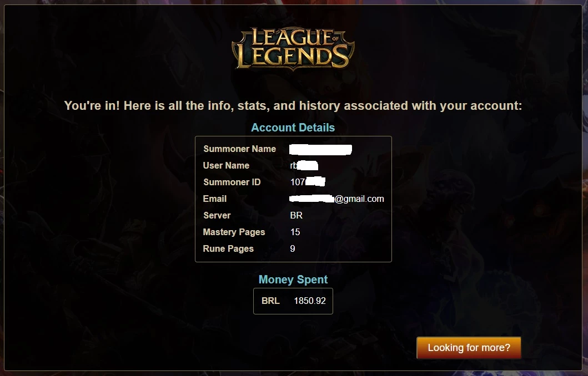Click the @gmail.com email address
The image size is (588, 376).
tap(336, 199)
